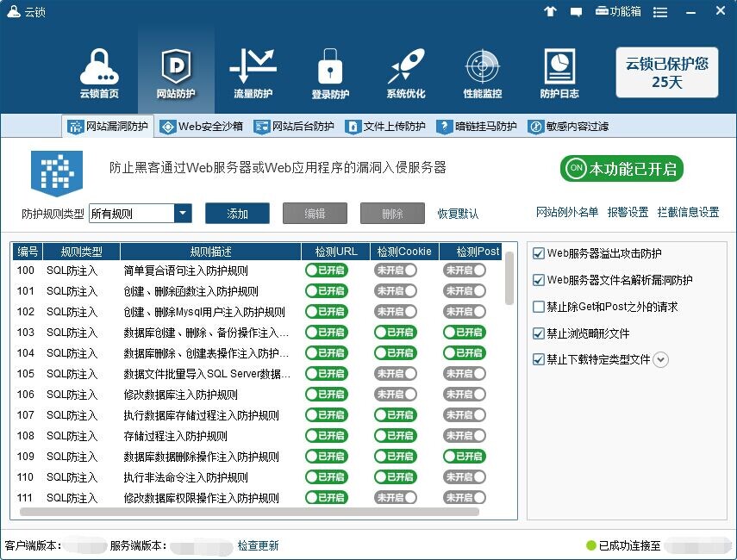Open the 防护规则类型 dropdown

(x=182, y=214)
